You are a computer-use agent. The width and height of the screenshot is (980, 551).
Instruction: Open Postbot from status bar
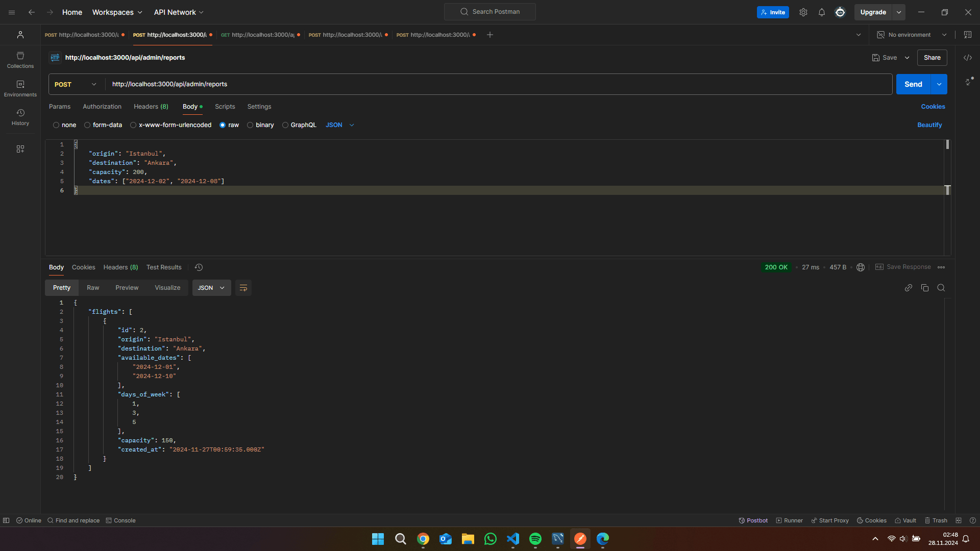click(753, 520)
